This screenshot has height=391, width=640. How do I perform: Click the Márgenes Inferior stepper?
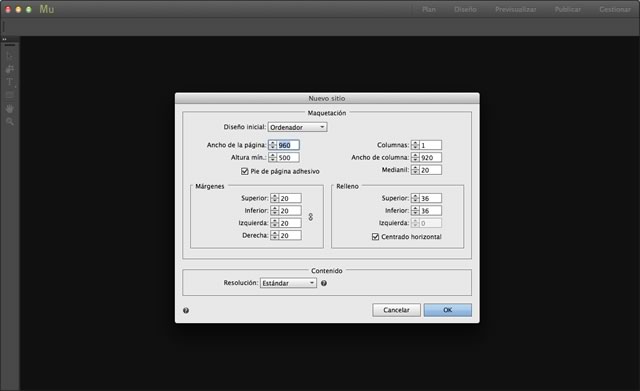pyautogui.click(x=275, y=211)
